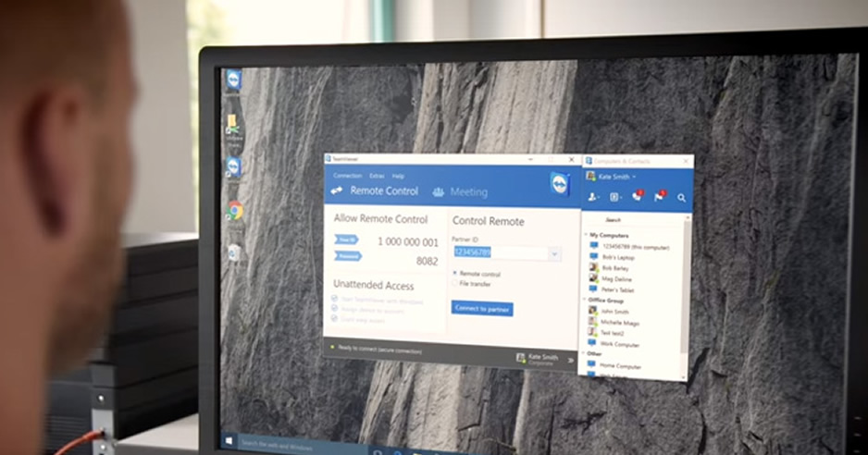
Task: Click the Your ID tag label
Action: point(346,240)
